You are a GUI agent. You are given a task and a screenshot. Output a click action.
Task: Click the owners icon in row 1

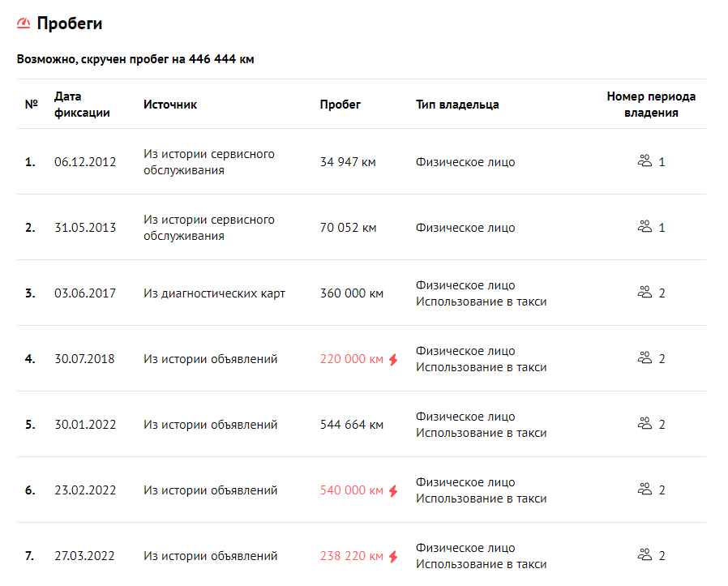(x=644, y=161)
